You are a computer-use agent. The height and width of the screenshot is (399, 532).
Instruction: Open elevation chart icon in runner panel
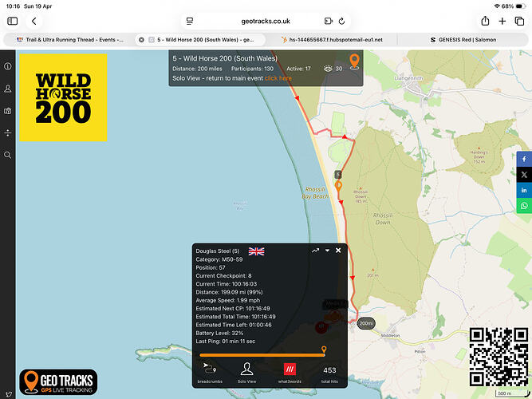tap(316, 251)
